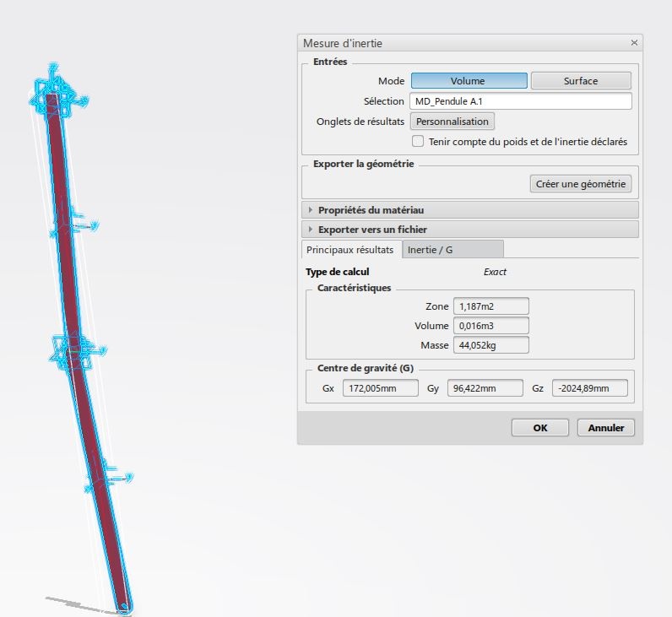The image size is (672, 617).
Task: Expand Exporter vers un fichier section
Action: (470, 230)
